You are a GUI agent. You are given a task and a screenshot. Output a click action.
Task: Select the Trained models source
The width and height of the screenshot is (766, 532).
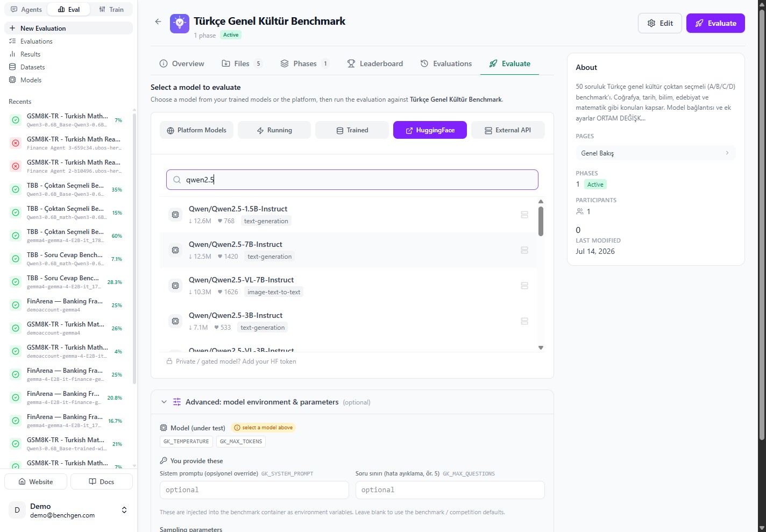coord(352,130)
